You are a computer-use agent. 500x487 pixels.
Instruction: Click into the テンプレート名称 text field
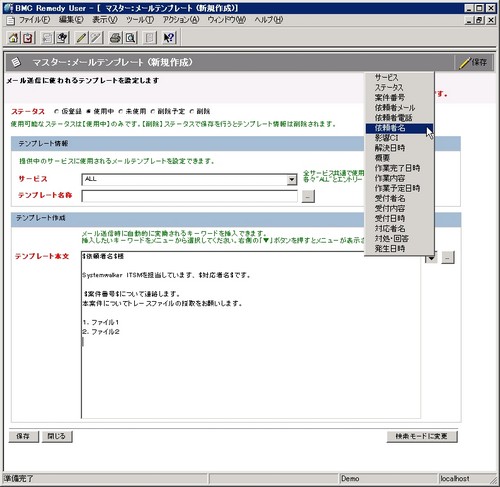coord(189,196)
